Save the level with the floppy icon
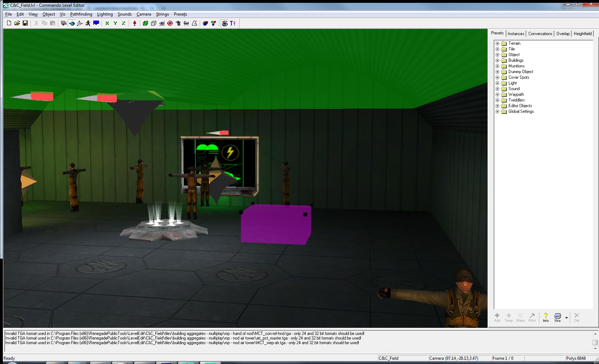599x364 pixels. 25,23
